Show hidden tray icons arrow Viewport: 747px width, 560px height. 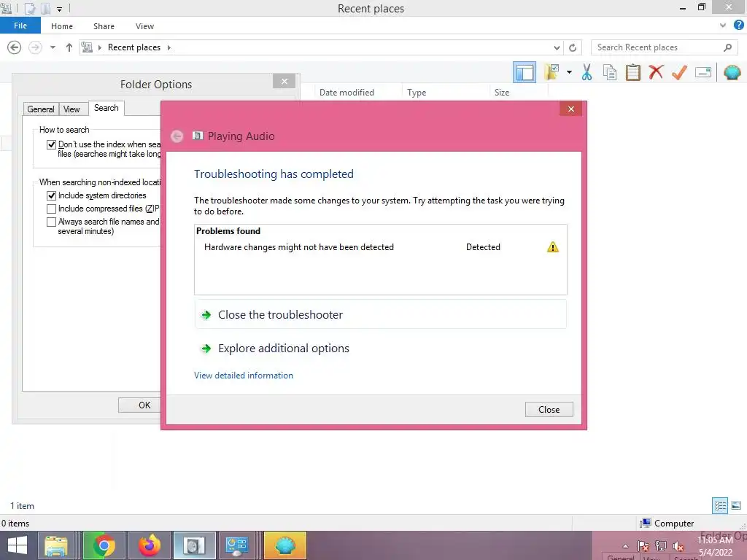(x=625, y=546)
